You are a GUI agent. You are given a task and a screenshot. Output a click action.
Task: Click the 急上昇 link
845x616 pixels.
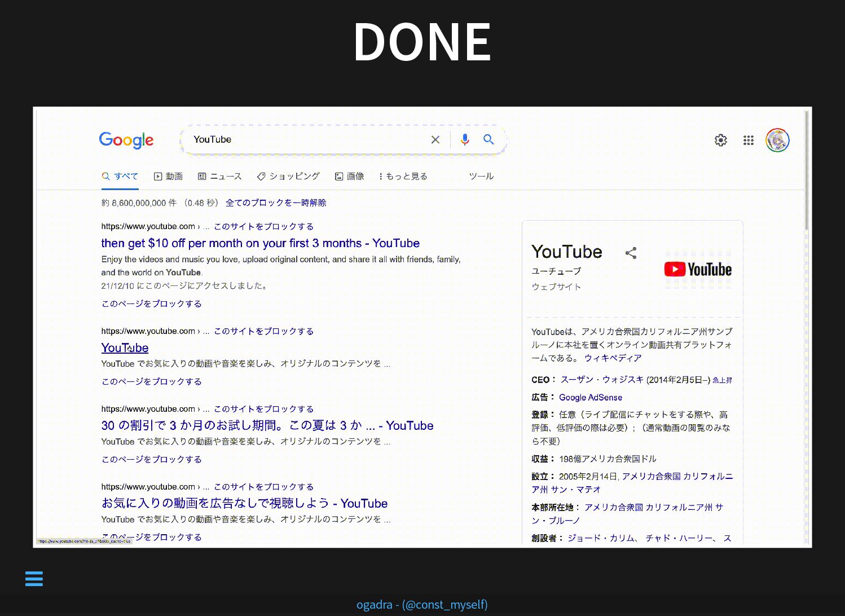722,380
